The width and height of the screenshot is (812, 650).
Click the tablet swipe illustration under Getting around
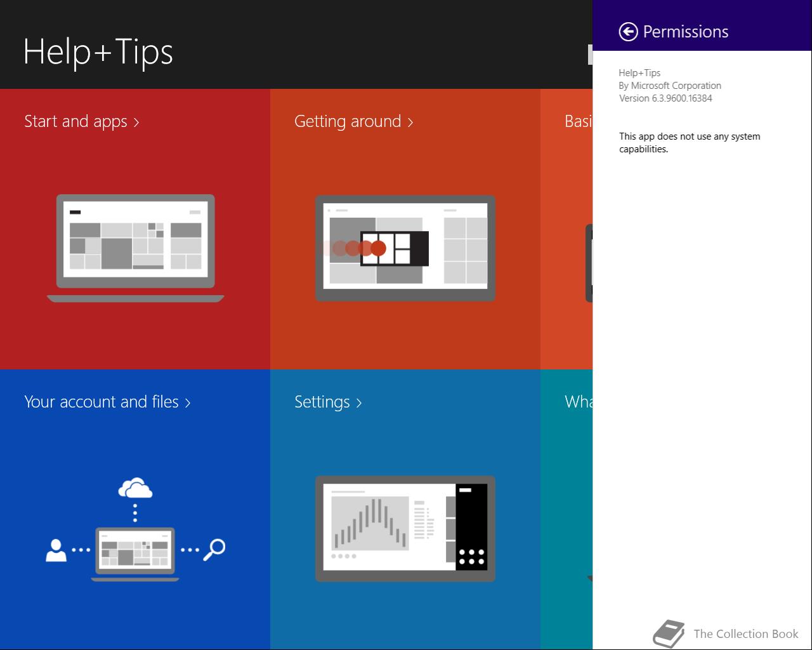click(x=405, y=248)
